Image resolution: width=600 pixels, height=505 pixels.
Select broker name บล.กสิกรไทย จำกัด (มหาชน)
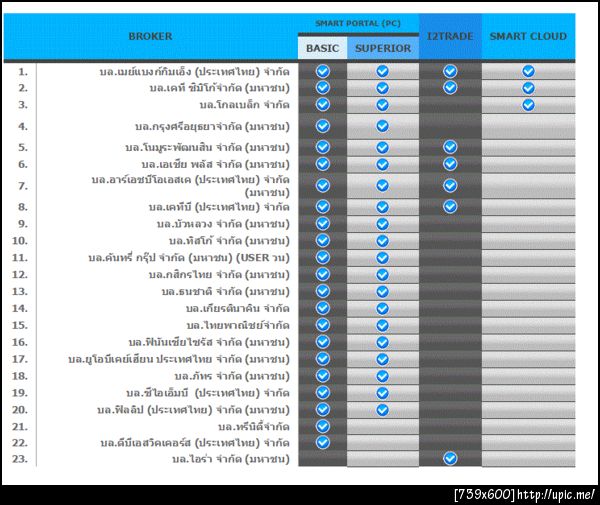coord(219,274)
